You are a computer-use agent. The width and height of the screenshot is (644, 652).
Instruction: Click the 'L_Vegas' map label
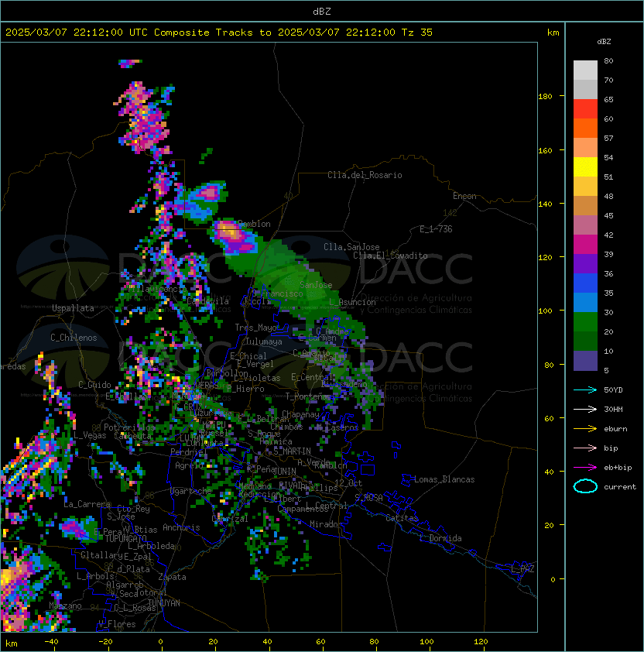(x=90, y=435)
